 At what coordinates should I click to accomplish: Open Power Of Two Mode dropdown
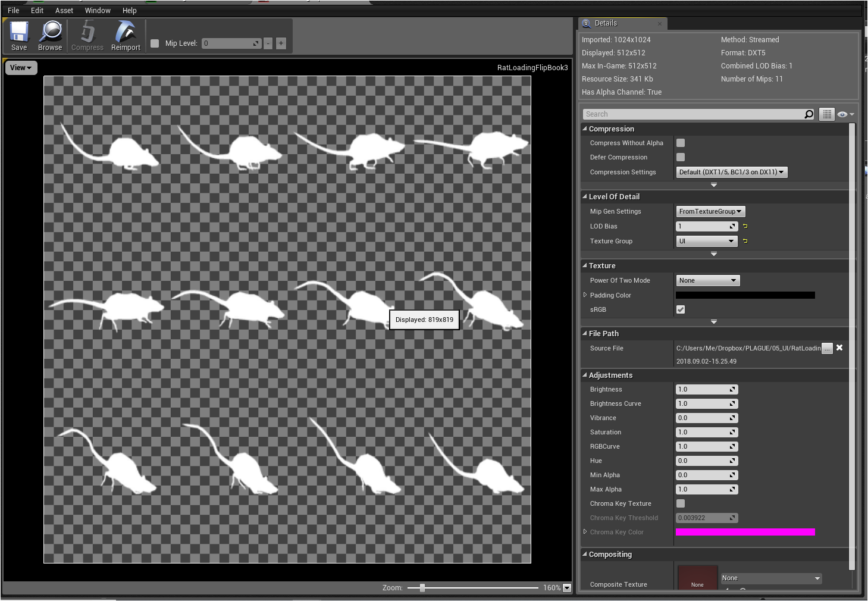[x=708, y=280]
